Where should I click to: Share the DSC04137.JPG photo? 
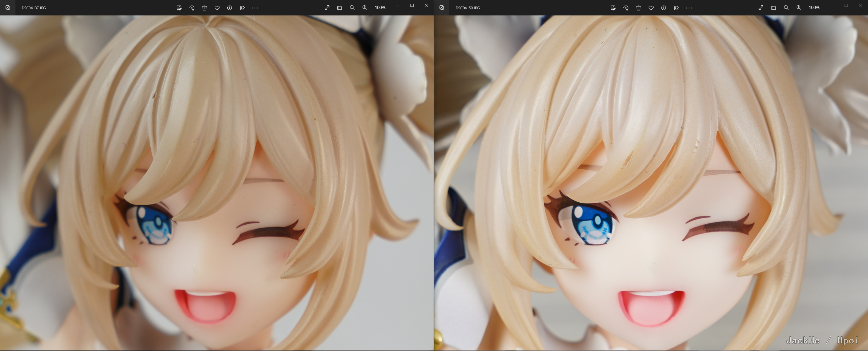(x=242, y=8)
